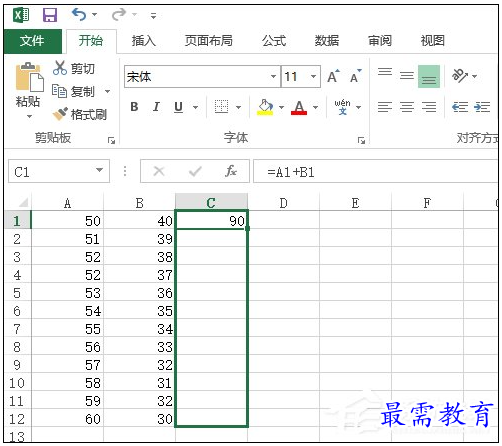Open the green 文件 File button
The image size is (502, 446).
tap(32, 41)
